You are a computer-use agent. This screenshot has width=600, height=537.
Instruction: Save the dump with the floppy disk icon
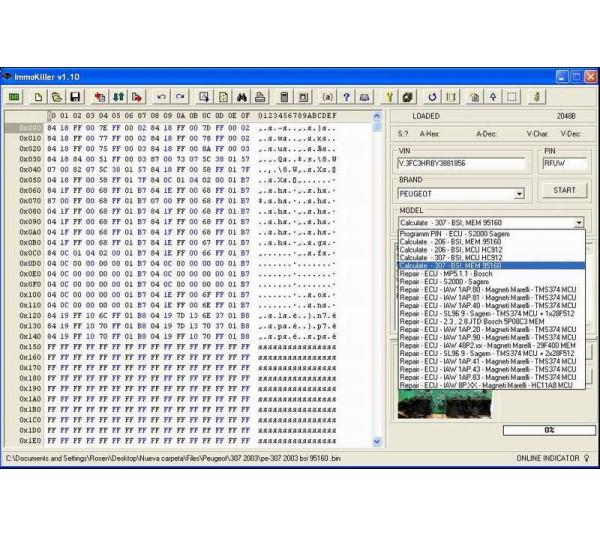click(75, 97)
